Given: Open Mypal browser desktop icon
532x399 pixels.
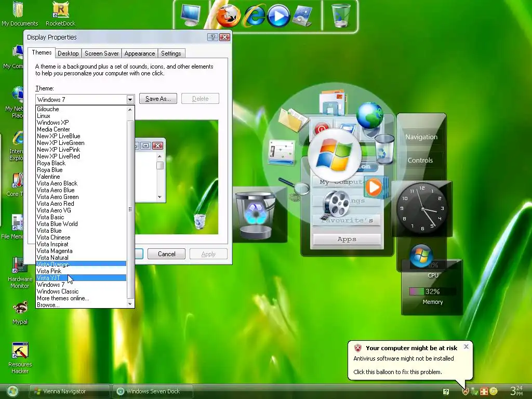Looking at the screenshot, I should [x=20, y=312].
